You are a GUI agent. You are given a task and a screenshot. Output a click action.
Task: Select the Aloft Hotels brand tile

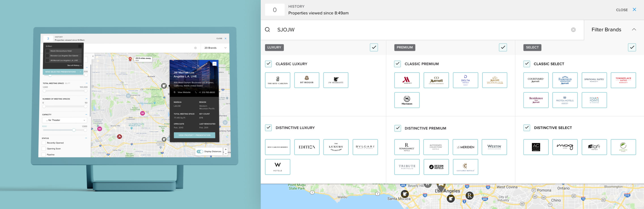594,147
